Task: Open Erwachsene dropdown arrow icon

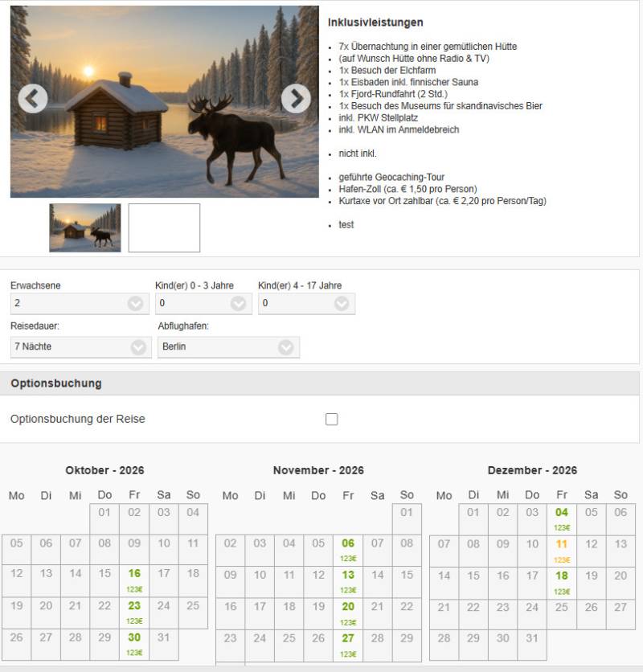Action: (136, 303)
